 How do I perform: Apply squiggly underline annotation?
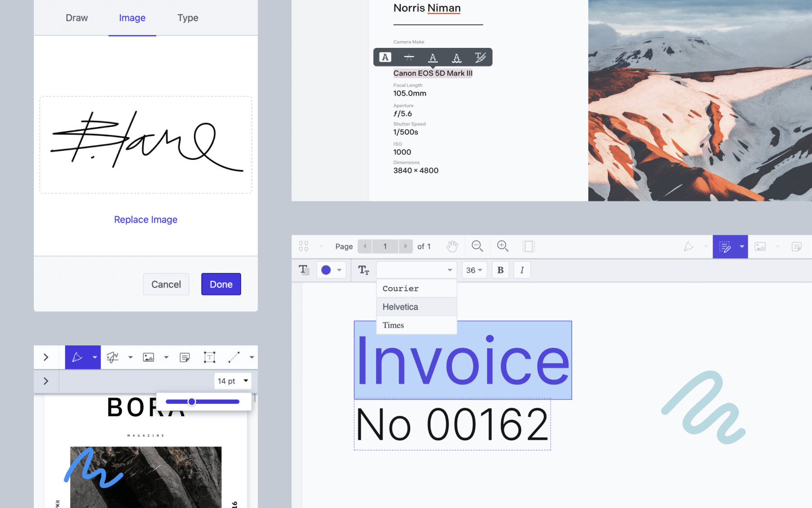tap(457, 57)
